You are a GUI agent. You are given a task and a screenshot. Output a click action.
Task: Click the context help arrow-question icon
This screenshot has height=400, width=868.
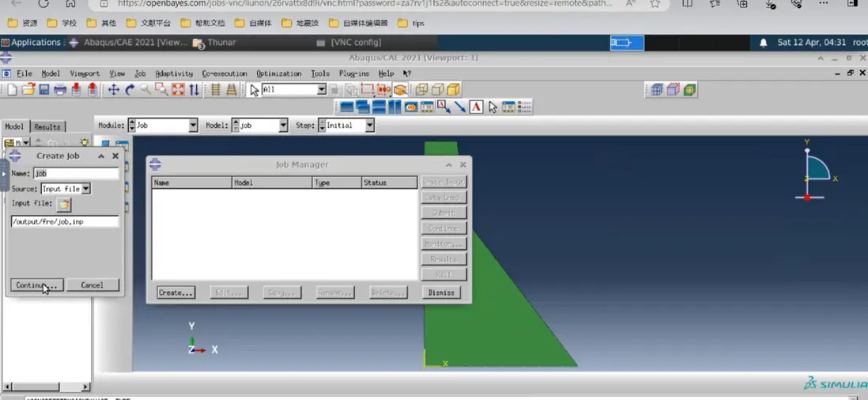coord(407,74)
